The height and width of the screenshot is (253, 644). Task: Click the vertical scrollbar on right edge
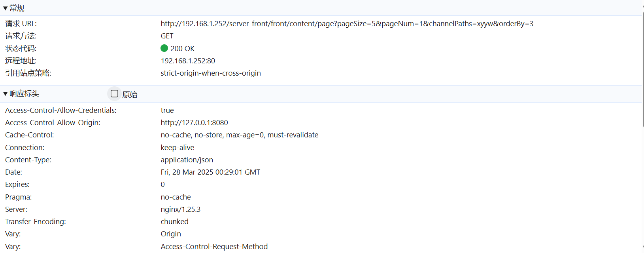[643, 69]
